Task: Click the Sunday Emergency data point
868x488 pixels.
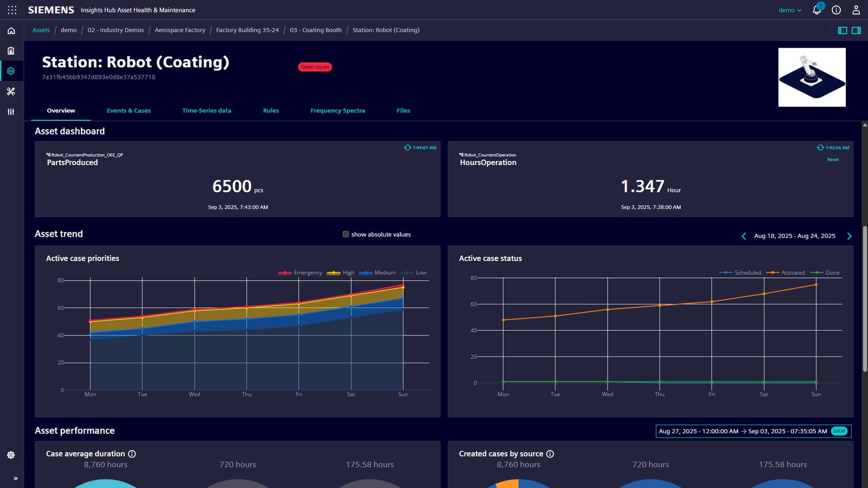Action: coord(403,284)
